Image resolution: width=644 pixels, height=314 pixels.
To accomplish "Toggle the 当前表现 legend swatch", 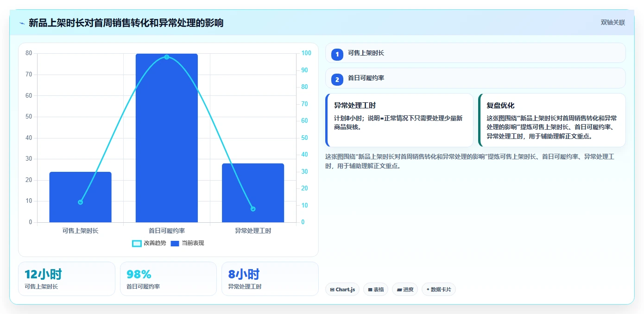I will pyautogui.click(x=175, y=244).
